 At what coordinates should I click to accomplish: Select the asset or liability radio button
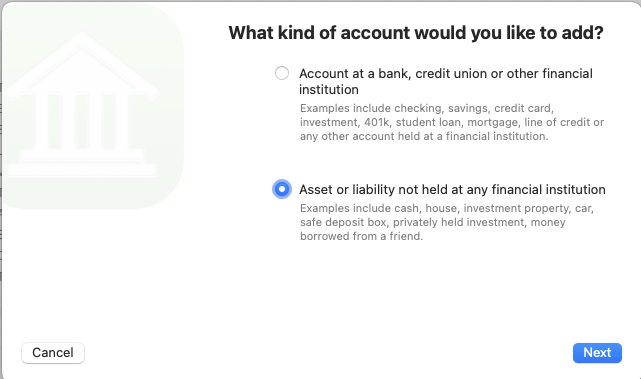click(x=282, y=189)
